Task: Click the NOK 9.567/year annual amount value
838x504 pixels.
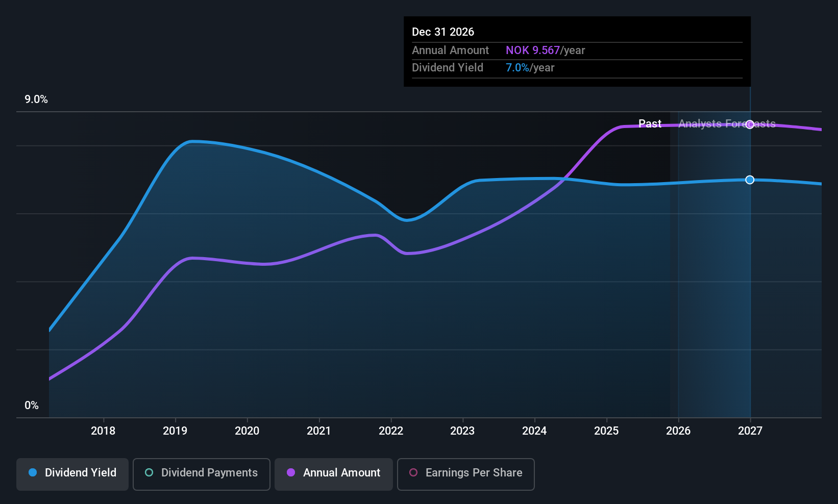Action: point(545,50)
